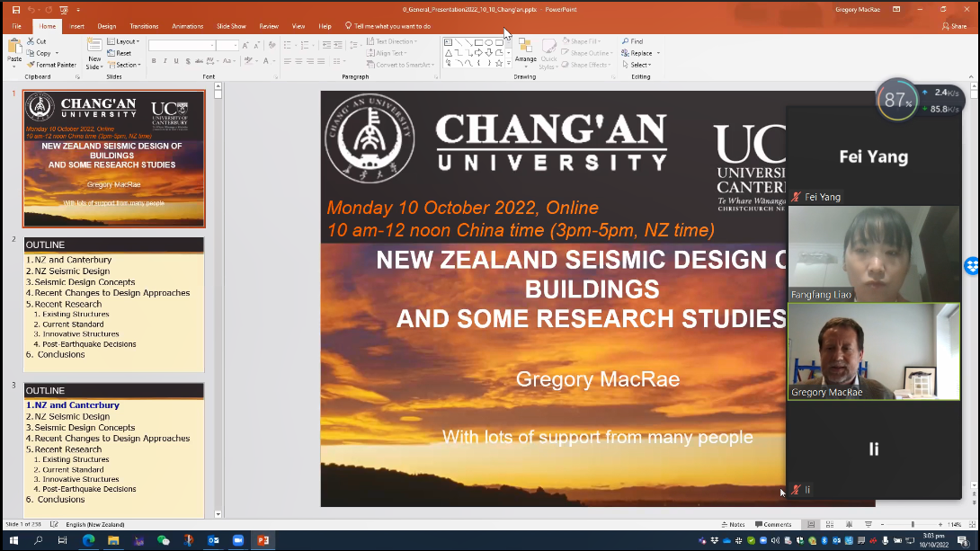
Task: Select the 5-point Star shape
Action: coord(499,63)
